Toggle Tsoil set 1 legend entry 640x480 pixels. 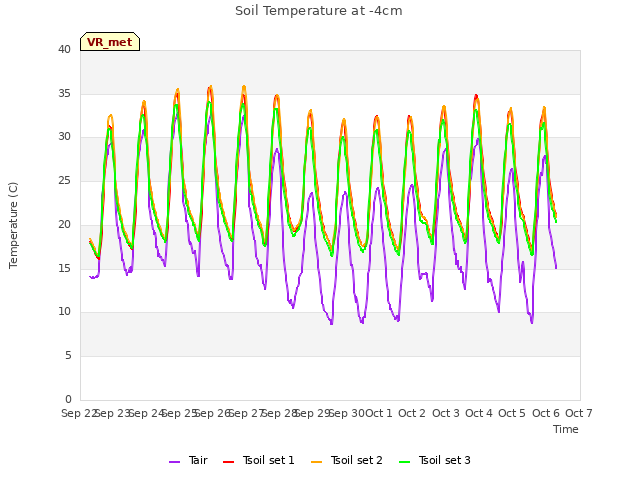coord(258,460)
